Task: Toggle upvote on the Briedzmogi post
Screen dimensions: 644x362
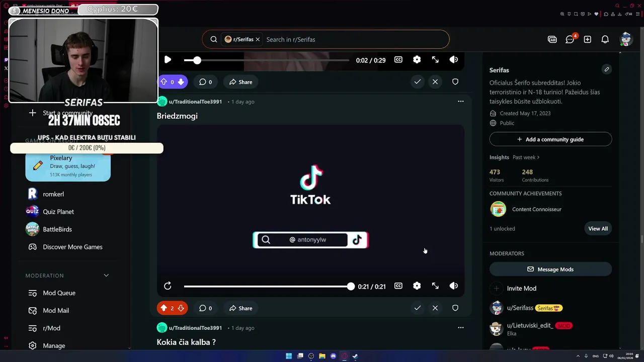Action: pyautogui.click(x=164, y=308)
